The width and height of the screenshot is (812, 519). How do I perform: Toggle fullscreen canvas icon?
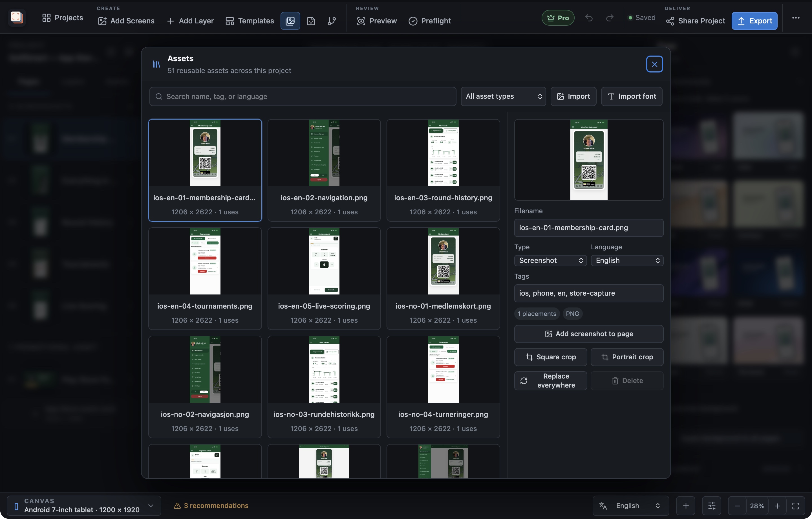(x=795, y=505)
